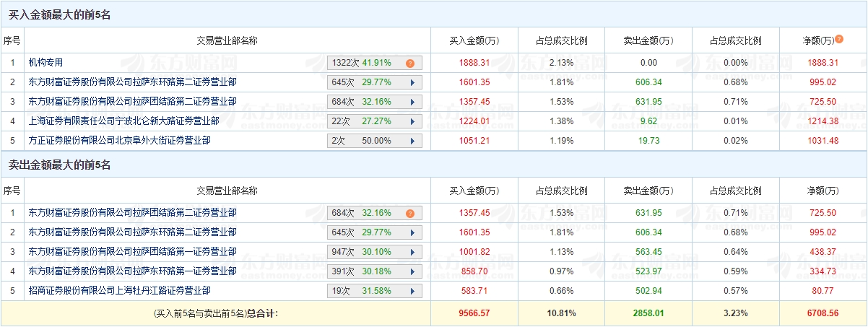868x327 pixels.
Task: Click the arrow icon beside 2次 50.00%
Action: click(412, 141)
